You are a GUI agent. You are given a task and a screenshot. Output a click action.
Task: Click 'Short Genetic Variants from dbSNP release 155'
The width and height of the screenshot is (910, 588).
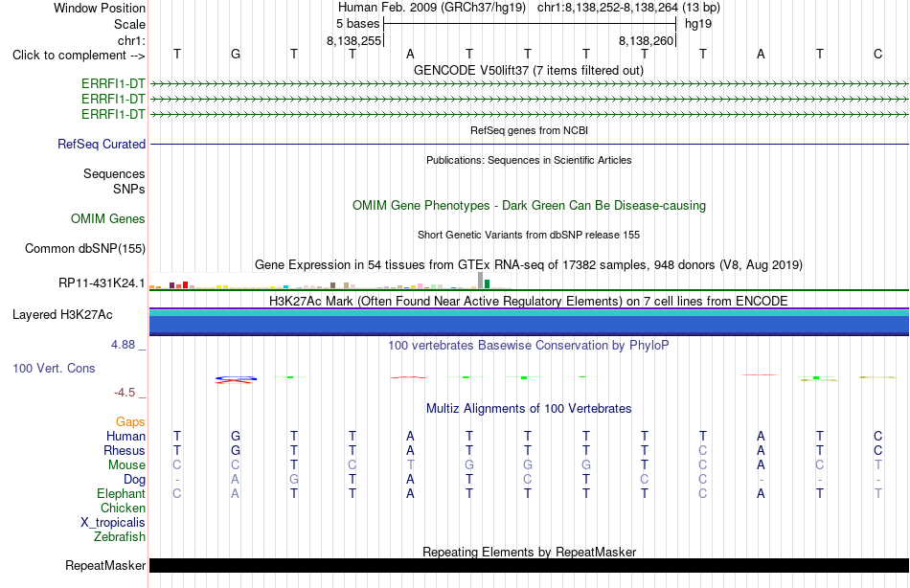[529, 235]
